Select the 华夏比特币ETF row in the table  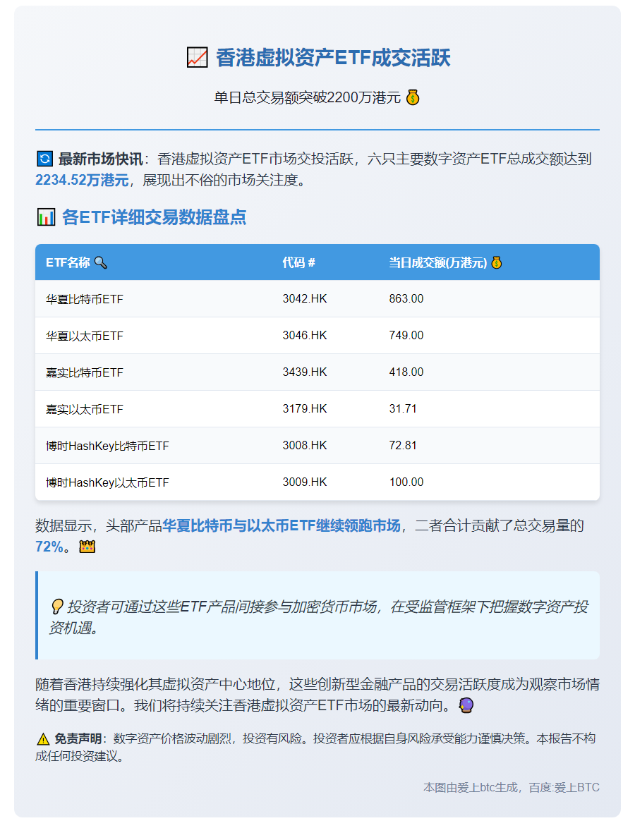(317, 298)
